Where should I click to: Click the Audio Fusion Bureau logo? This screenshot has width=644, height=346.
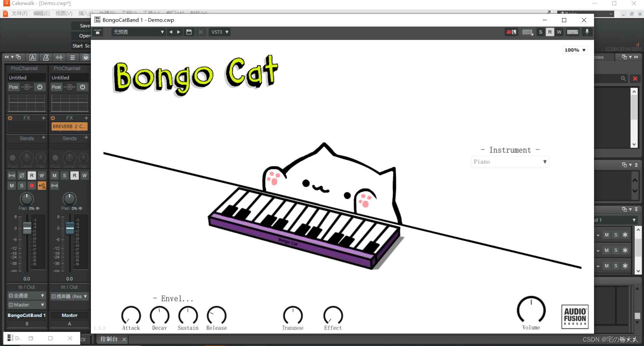[575, 316]
